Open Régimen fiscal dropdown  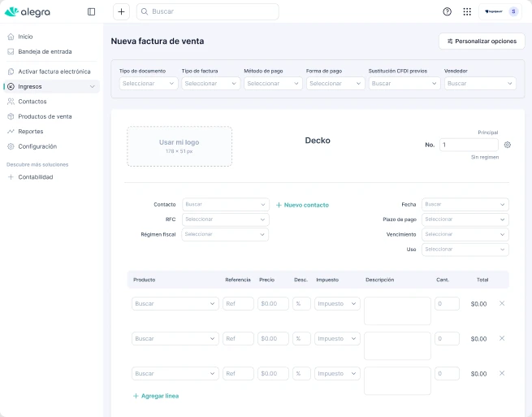225,234
